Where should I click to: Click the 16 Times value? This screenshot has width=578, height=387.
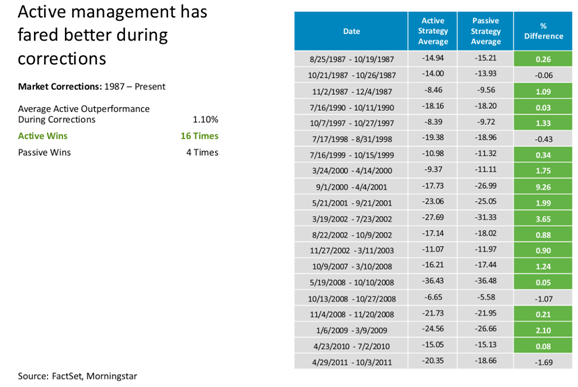[199, 136]
